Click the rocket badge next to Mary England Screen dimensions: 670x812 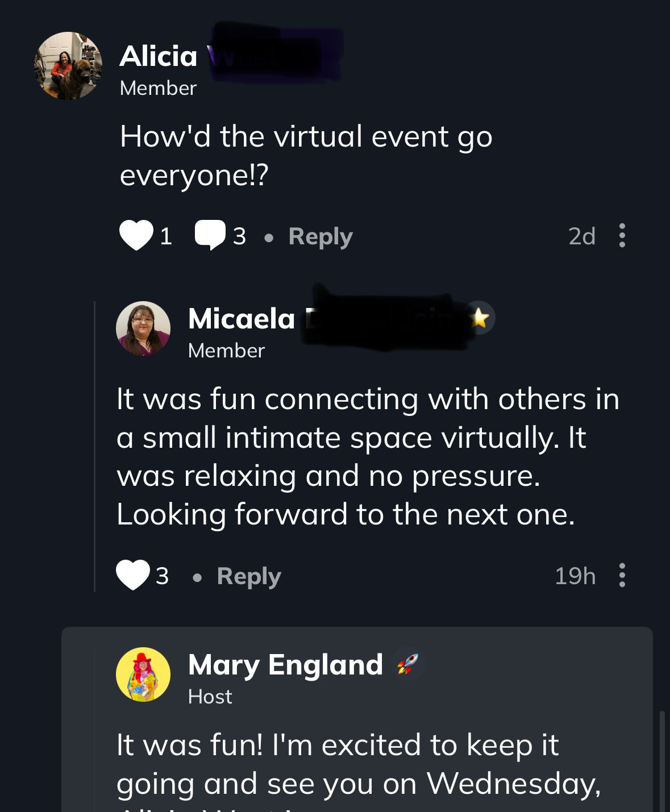[407, 664]
